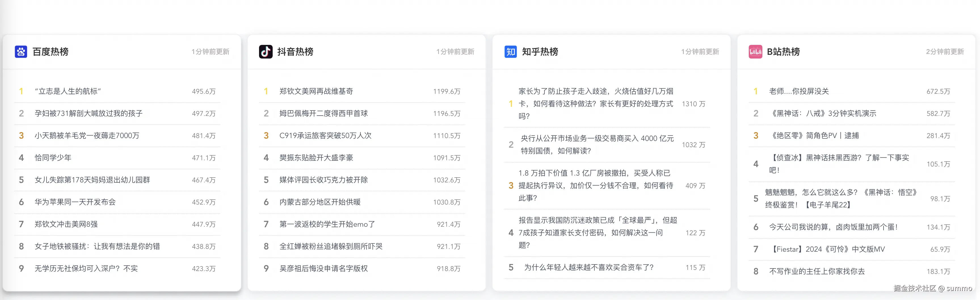The width and height of the screenshot is (980, 300).
Task: Open 无学历无社保均可入深户？不实
Action: coord(86,268)
